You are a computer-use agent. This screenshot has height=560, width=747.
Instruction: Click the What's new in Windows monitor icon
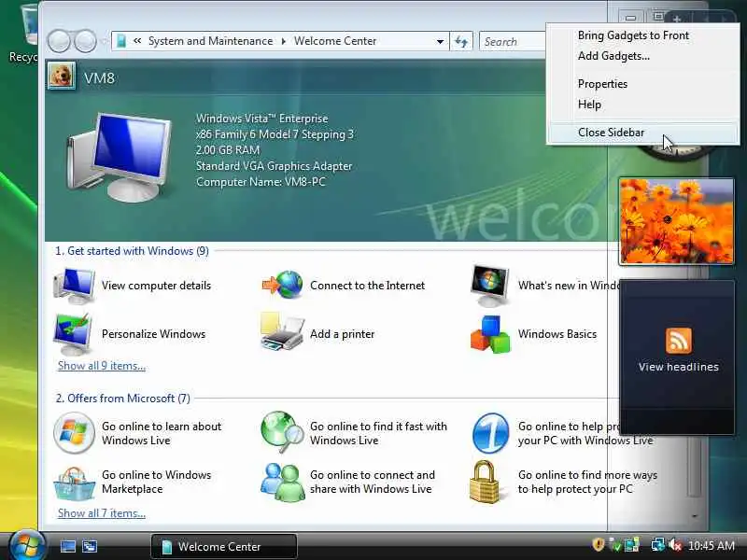pyautogui.click(x=490, y=286)
